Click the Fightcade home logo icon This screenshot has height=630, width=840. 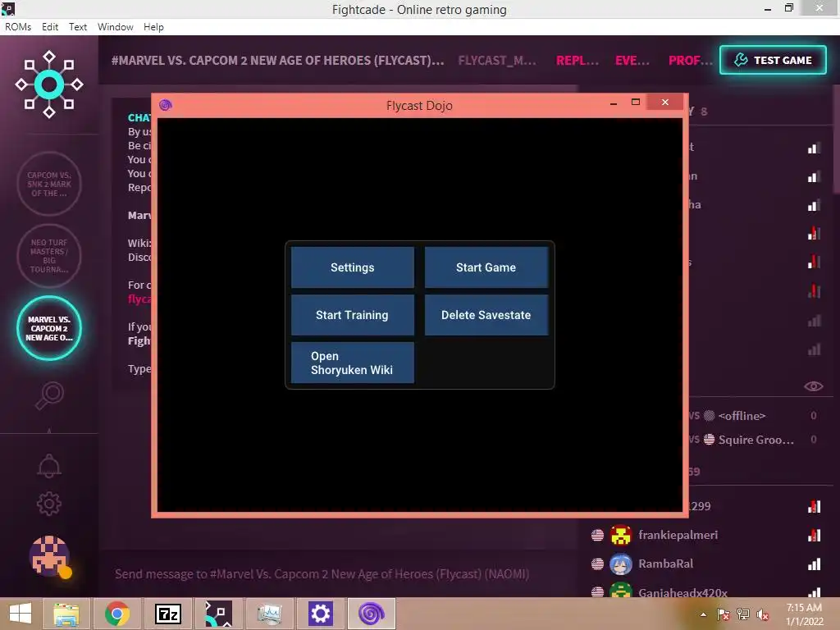[48, 84]
